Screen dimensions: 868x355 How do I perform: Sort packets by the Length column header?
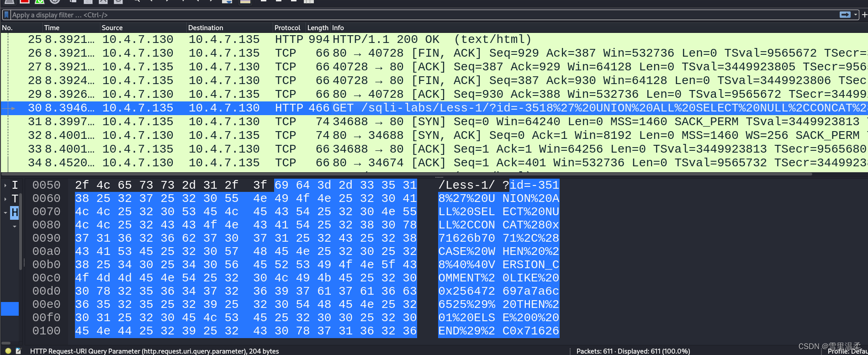(x=318, y=28)
